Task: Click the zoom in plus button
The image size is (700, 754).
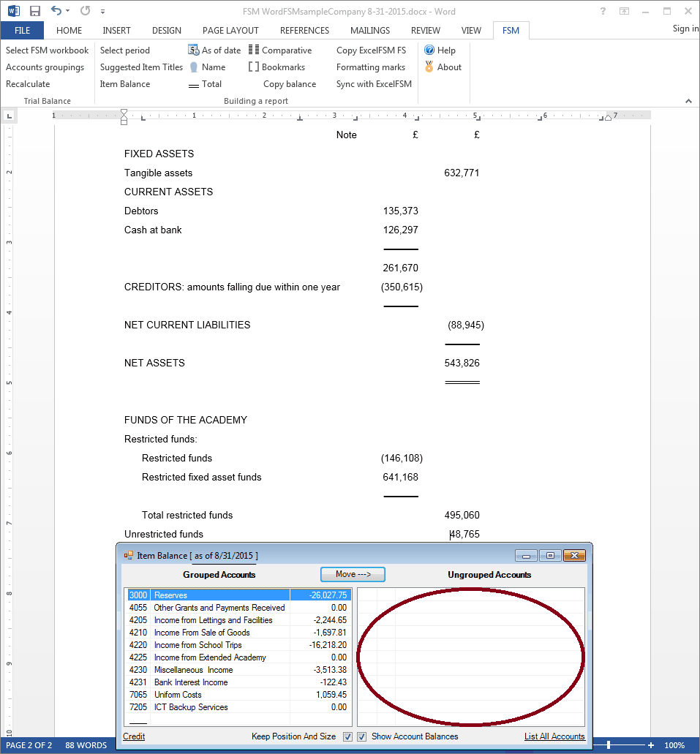Action: [651, 745]
